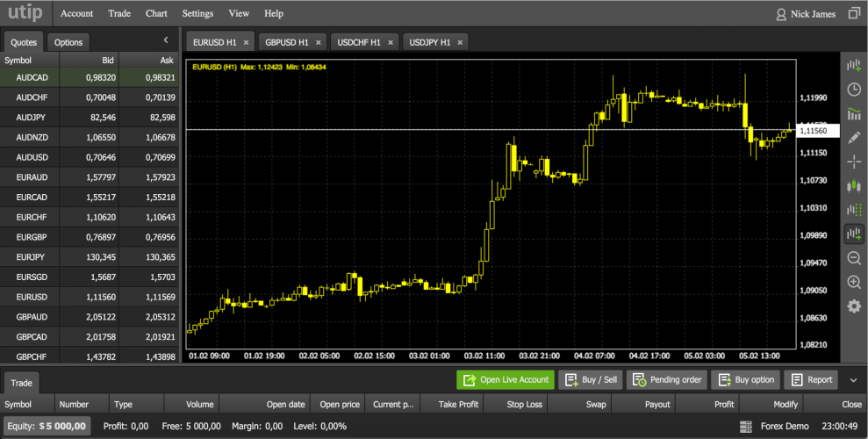Toggle the chart grid display icon

click(853, 210)
